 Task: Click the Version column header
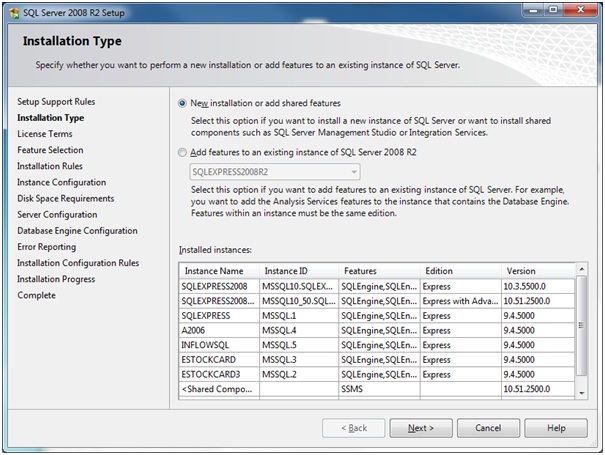coord(538,271)
